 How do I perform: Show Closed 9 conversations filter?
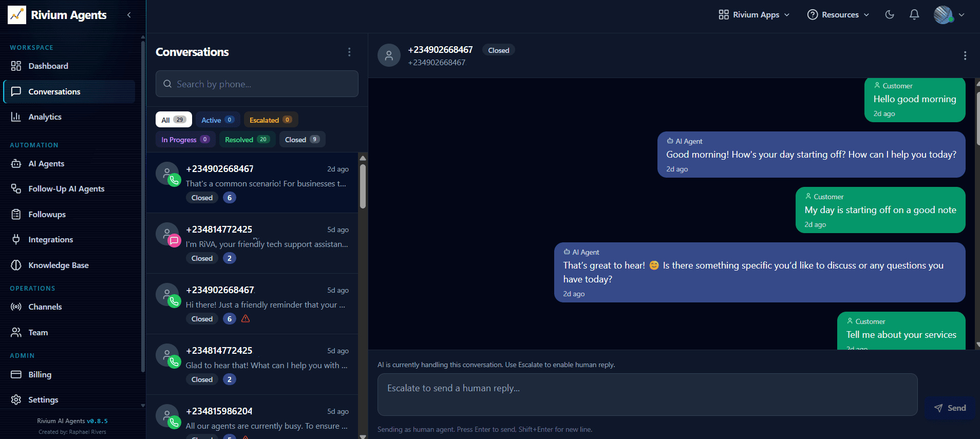point(302,139)
